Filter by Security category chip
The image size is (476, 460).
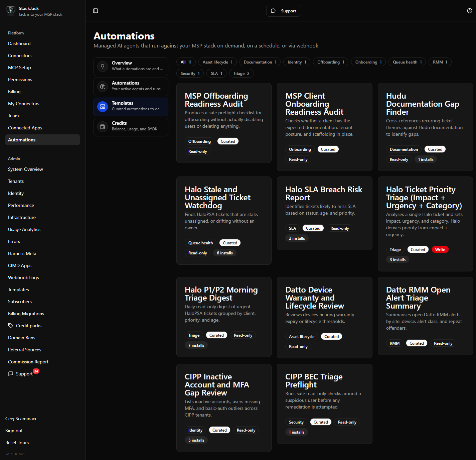[190, 73]
